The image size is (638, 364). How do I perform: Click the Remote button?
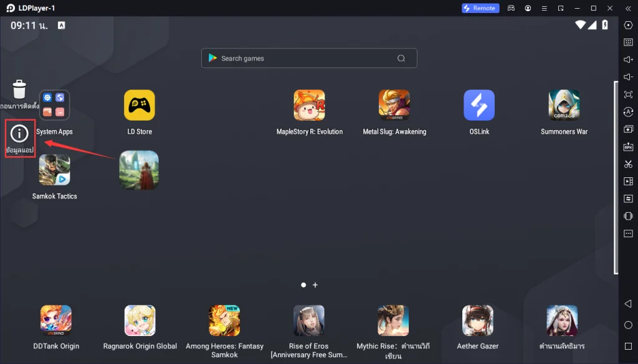[x=480, y=8]
